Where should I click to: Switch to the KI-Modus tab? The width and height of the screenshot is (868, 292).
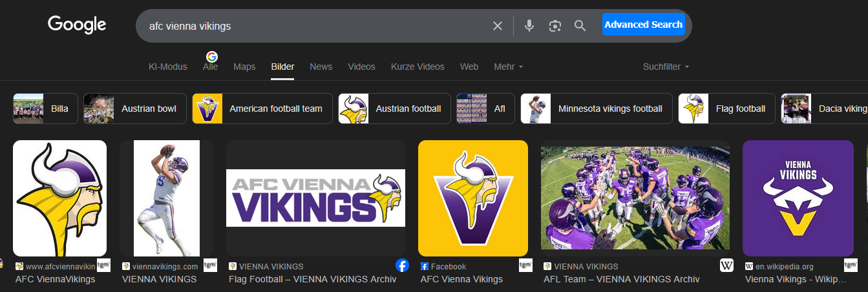[x=168, y=67]
